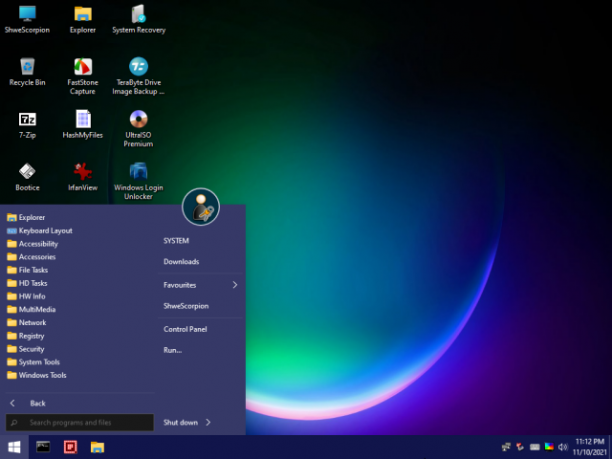Open the clock showing 11:12 PM
Viewport: 612px width, 459px height.
pyautogui.click(x=590, y=447)
